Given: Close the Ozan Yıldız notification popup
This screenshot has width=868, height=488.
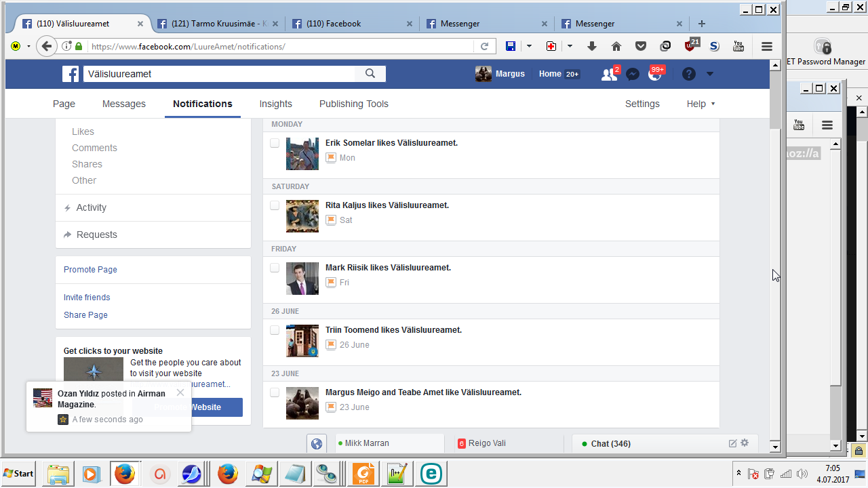Looking at the screenshot, I should [180, 392].
